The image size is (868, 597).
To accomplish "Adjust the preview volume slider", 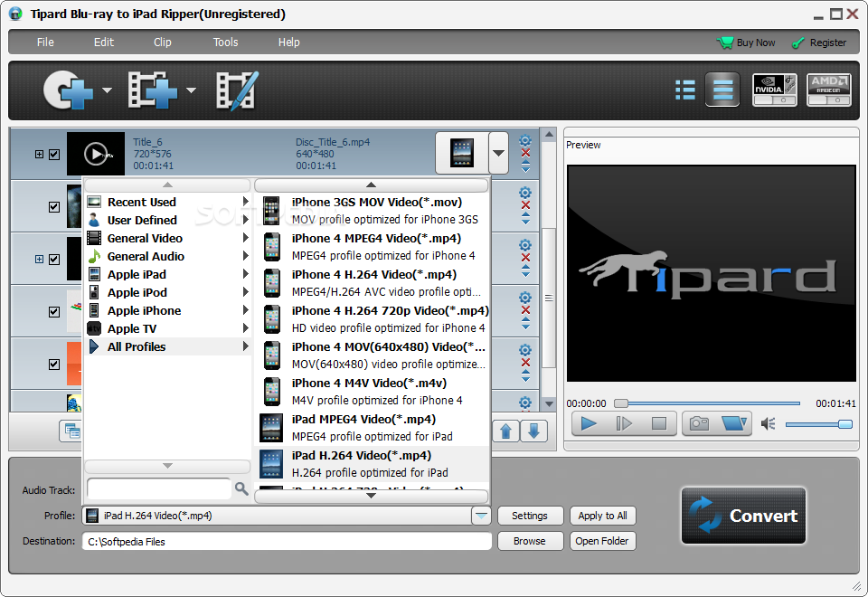I will click(x=819, y=424).
